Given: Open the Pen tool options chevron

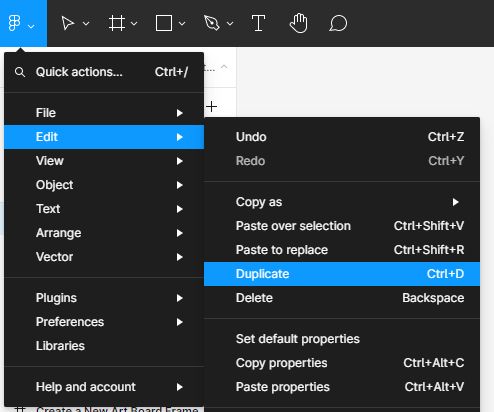Looking at the screenshot, I should click(x=230, y=24).
